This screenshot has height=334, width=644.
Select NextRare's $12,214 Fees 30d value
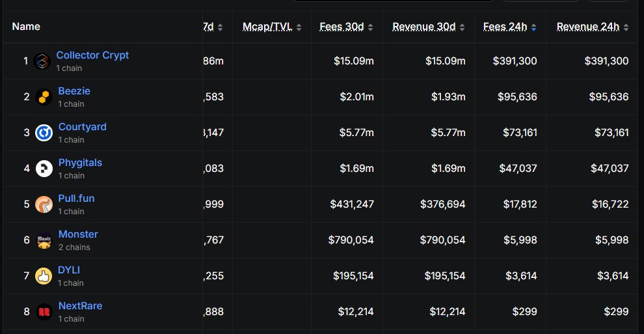(356, 311)
